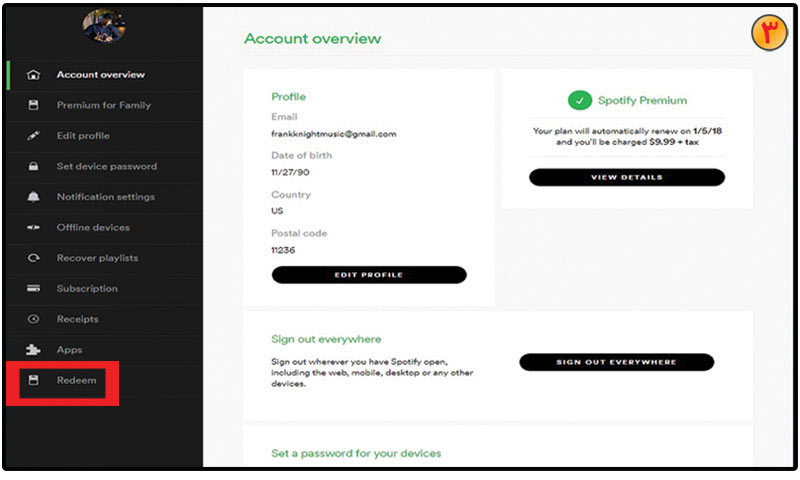Click the VIEW DETAILS button
Image resolution: width=800 pixels, height=480 pixels.
(x=627, y=177)
